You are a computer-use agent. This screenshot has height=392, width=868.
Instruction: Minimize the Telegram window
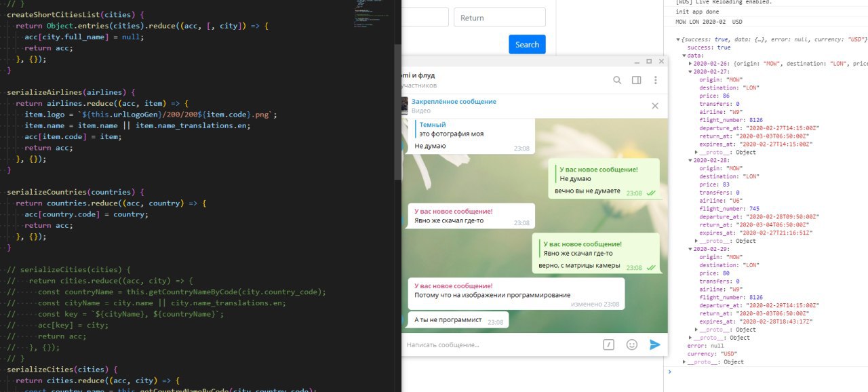(637, 62)
